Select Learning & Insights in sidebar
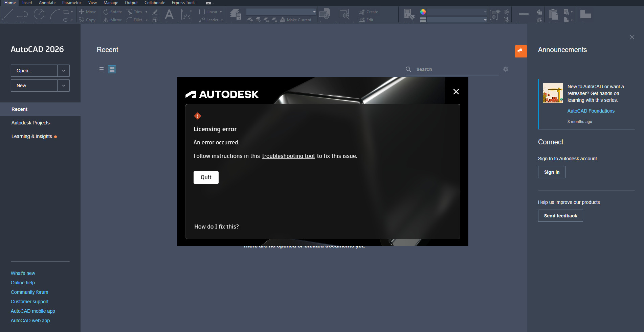This screenshot has height=332, width=644. pos(32,136)
